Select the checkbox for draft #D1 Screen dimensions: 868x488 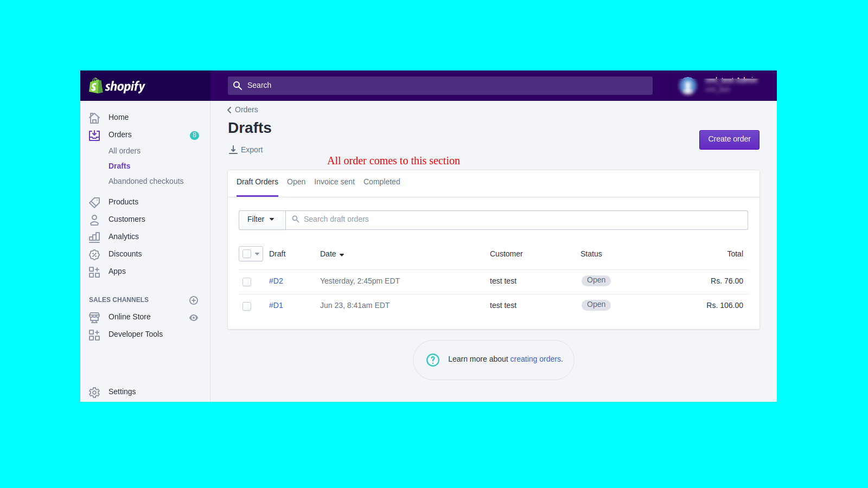pyautogui.click(x=247, y=306)
